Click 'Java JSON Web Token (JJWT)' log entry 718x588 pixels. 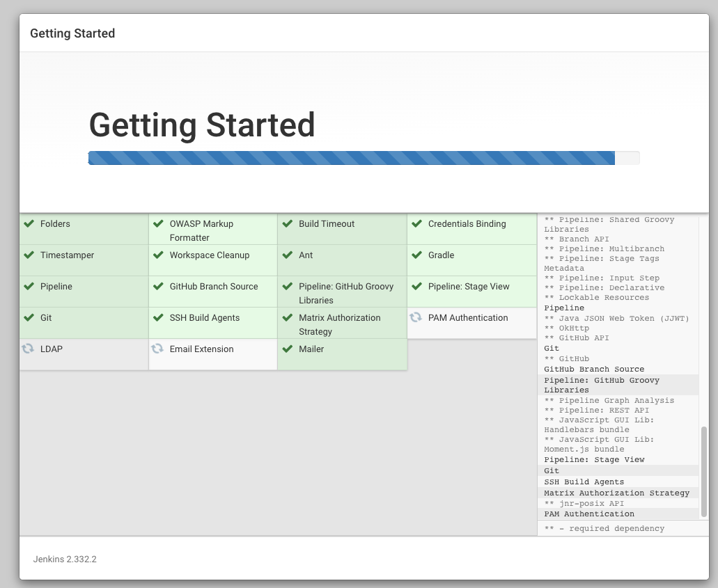[616, 319]
